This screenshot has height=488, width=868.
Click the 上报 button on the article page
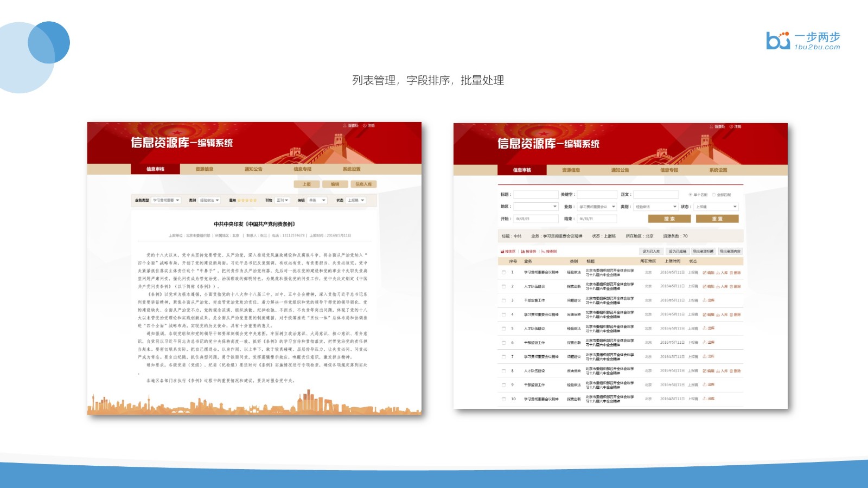[x=307, y=184]
